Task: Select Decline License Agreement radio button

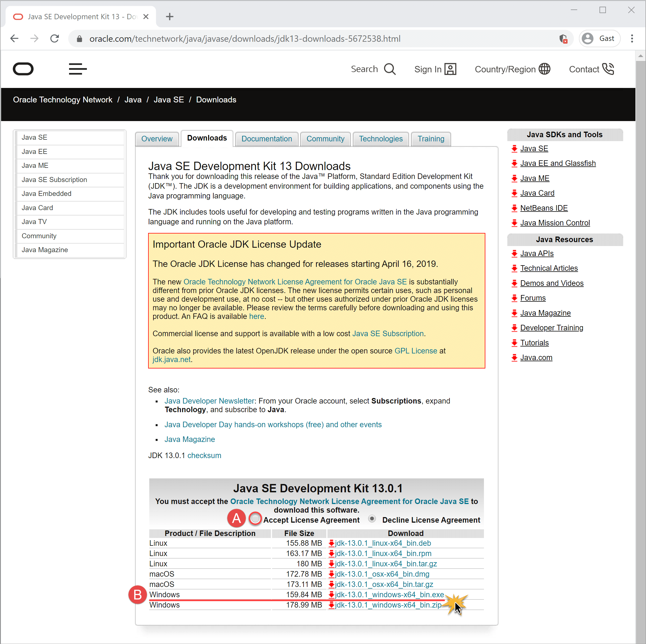Action: tap(372, 519)
